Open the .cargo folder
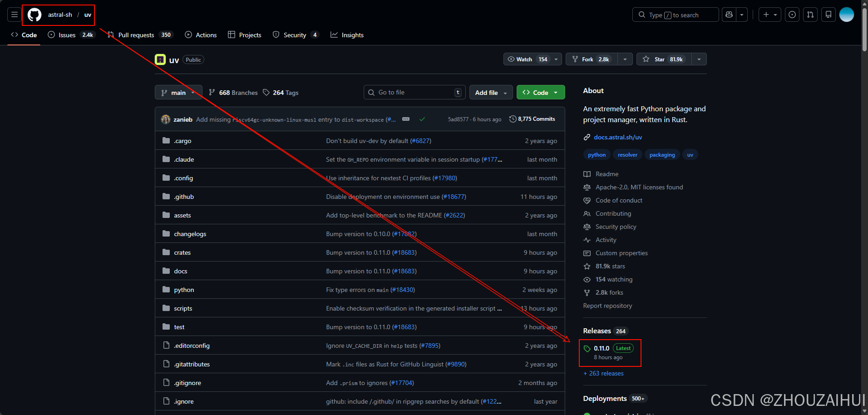Screen dimensions: 868x415 point(182,141)
